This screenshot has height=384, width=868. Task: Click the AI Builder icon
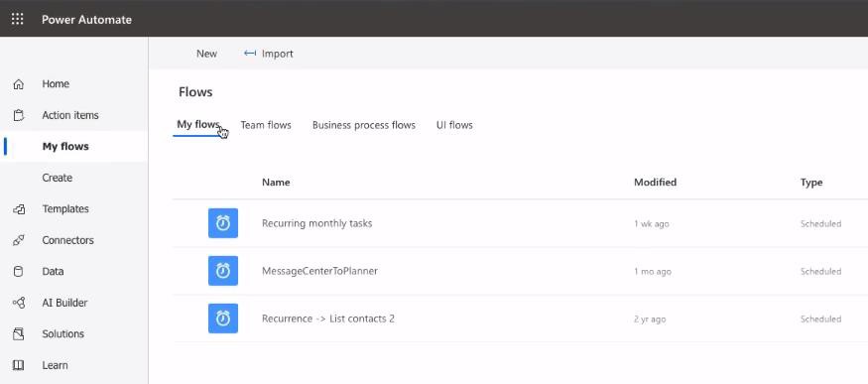click(x=18, y=304)
